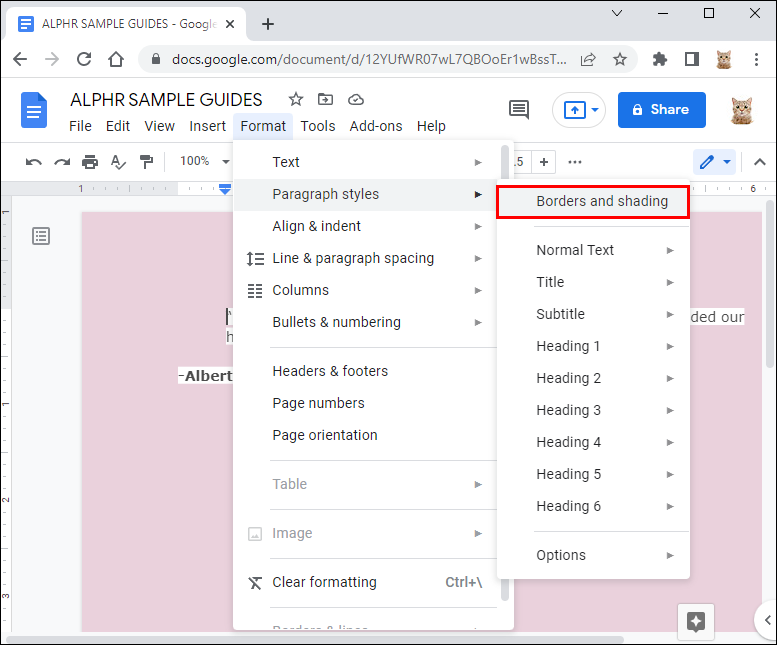
Task: Expand Heading 4 style options
Action: coord(593,442)
